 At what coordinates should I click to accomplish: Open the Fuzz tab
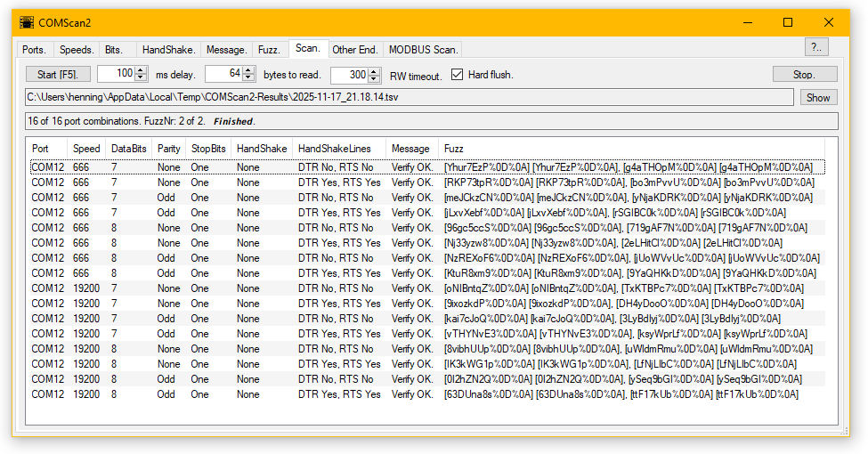coord(269,49)
